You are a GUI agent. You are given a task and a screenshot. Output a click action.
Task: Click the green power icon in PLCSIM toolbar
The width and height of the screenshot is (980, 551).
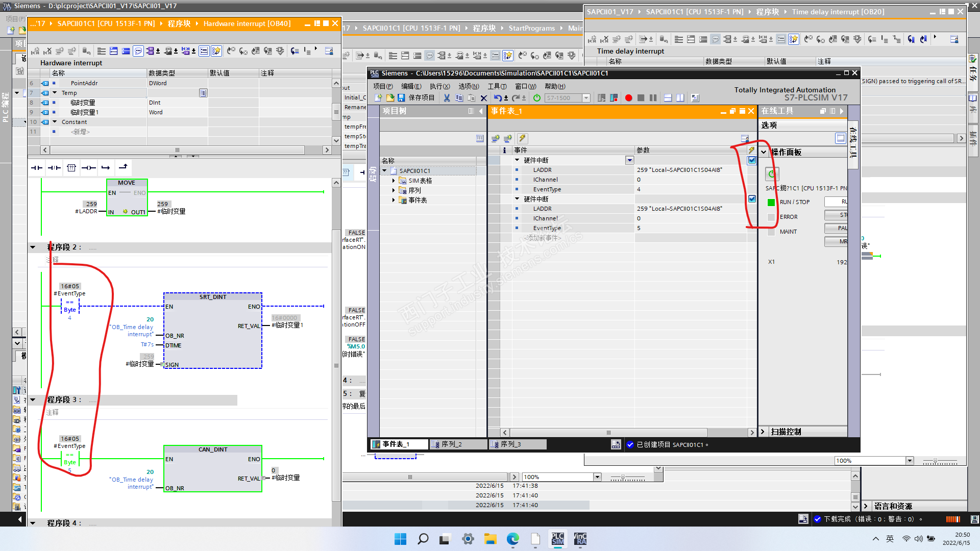537,98
